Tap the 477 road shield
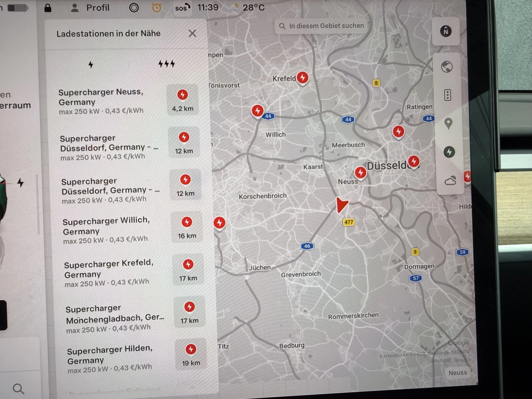Screen dimensions: 532x399 (x=349, y=222)
